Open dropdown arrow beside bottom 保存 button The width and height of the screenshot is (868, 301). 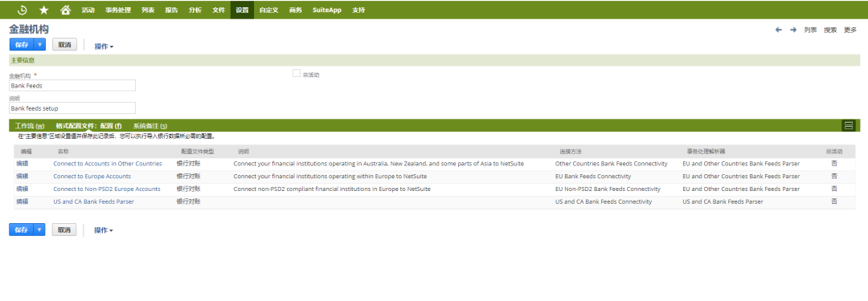39,230
